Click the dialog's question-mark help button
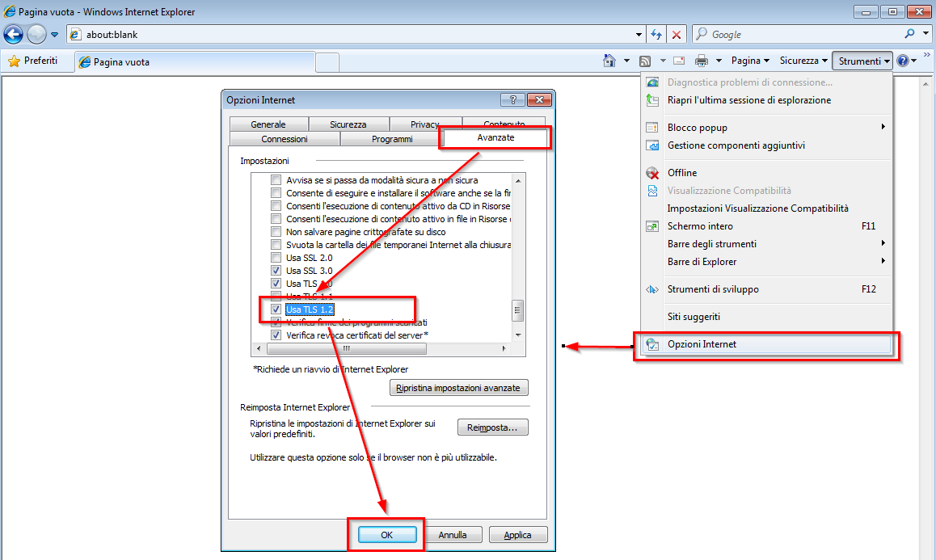The width and height of the screenshot is (936, 560). tap(512, 99)
